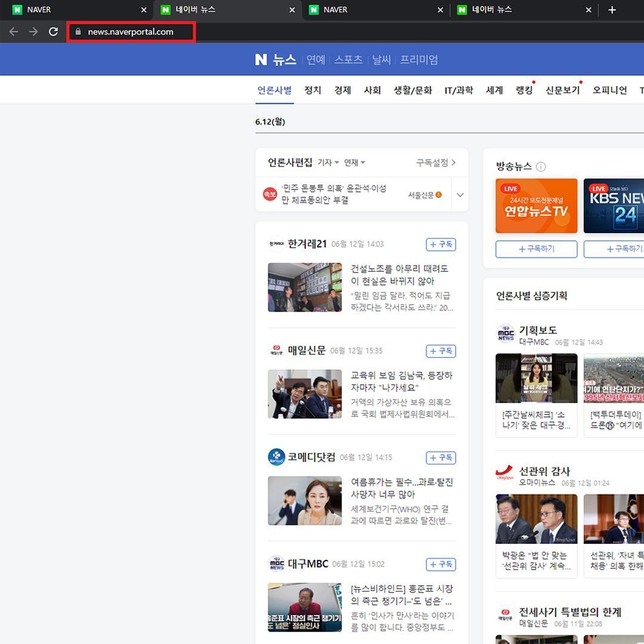Open 전세사기 특별법의 한계 title
This screenshot has width=644, height=644.
coord(570,612)
